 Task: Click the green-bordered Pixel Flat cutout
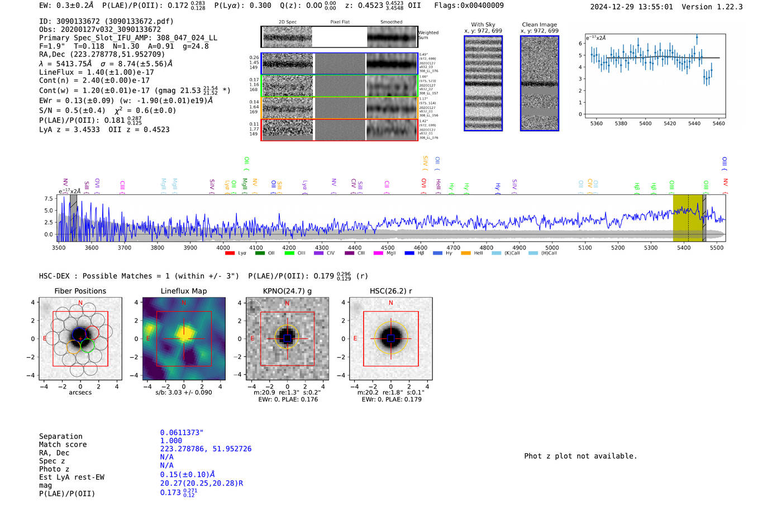click(x=340, y=86)
